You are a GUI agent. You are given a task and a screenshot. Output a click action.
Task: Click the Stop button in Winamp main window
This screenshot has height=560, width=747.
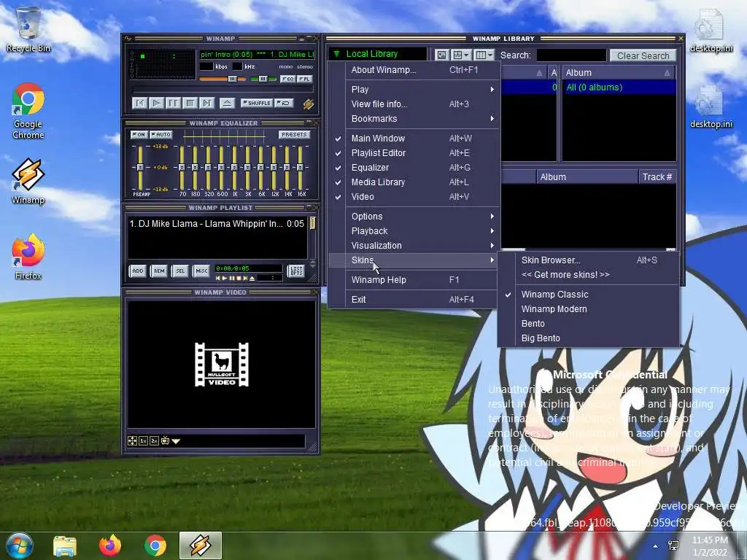point(190,103)
